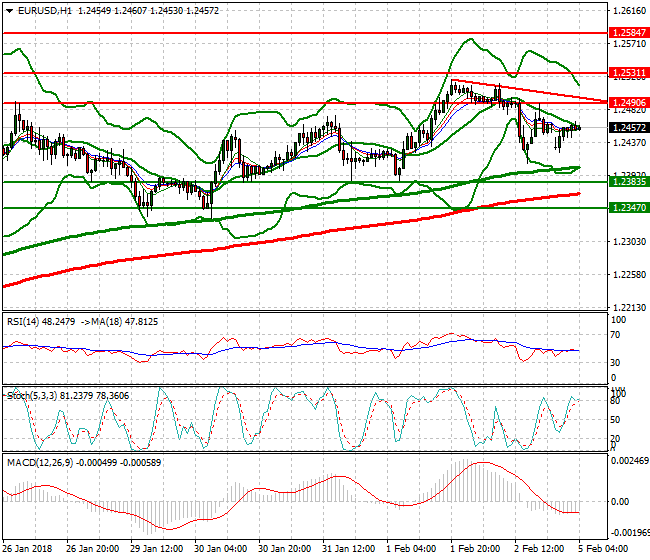The width and height of the screenshot is (650, 560).
Task: Select the 26 Jan 2018 date label
Action: click(x=27, y=549)
